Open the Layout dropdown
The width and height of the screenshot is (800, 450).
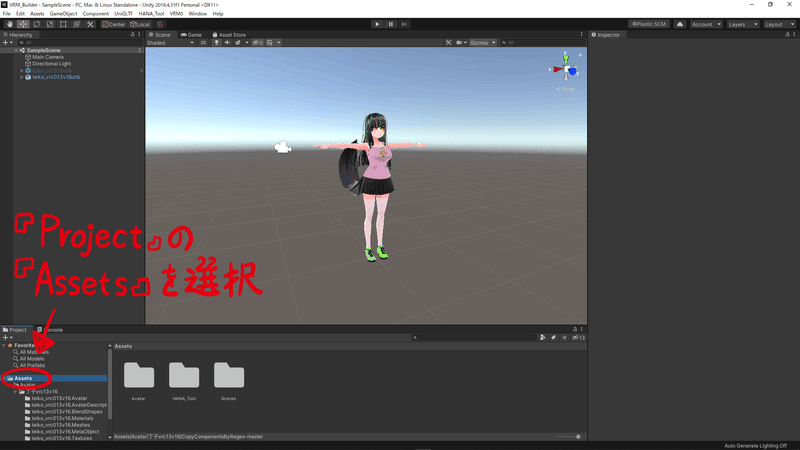click(779, 24)
